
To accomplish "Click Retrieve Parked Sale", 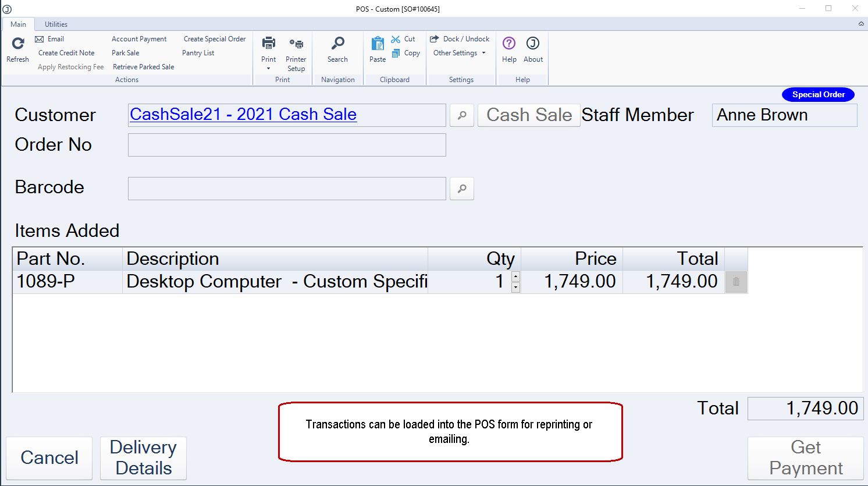I will coord(143,67).
